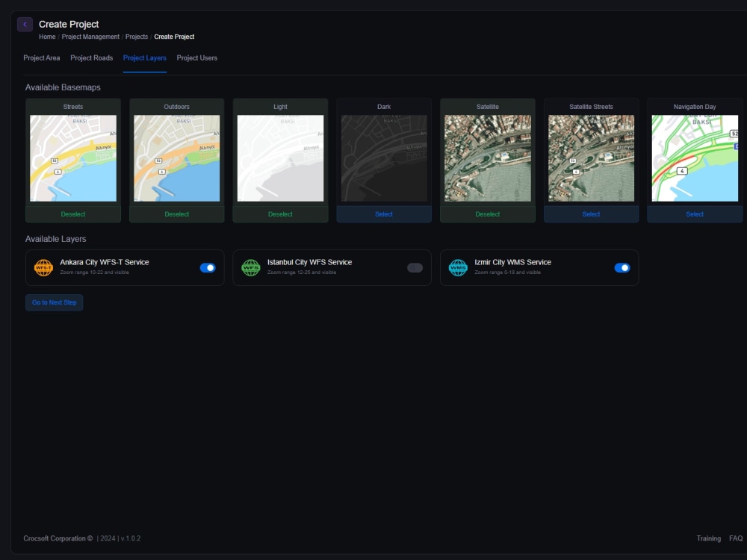The height and width of the screenshot is (560, 747).
Task: Click the Dark map preview thumbnail
Action: click(384, 158)
